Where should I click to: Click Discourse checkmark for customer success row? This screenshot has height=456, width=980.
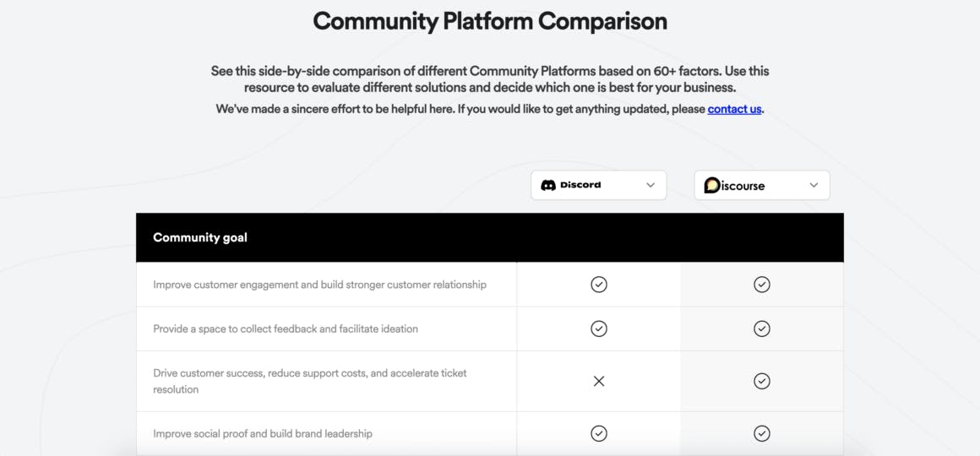[762, 381]
